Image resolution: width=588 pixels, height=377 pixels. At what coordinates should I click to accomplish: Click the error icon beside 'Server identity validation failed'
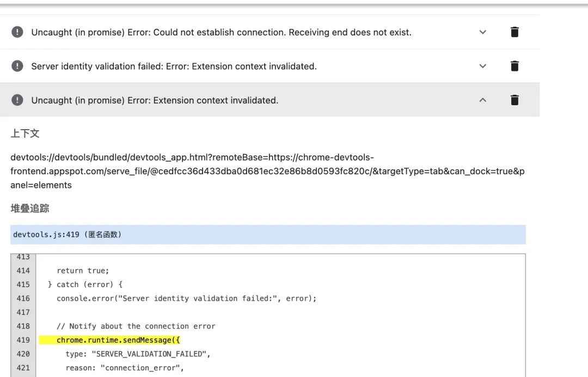tap(17, 66)
